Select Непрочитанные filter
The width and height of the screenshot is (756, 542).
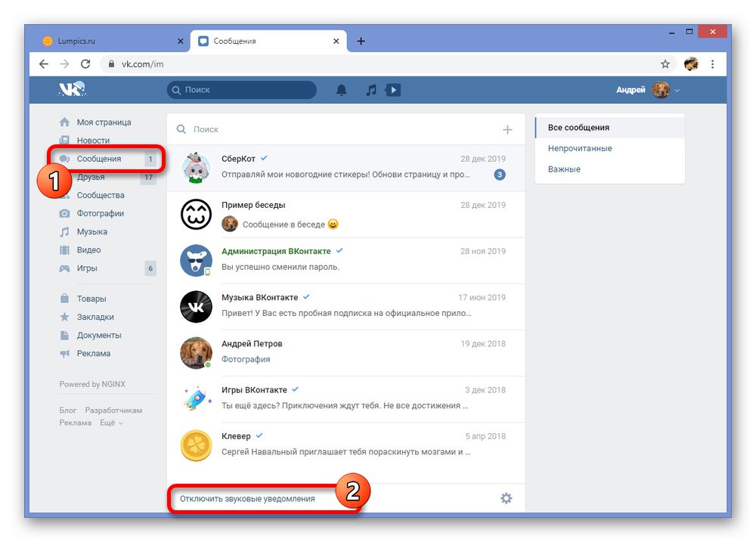point(609,148)
